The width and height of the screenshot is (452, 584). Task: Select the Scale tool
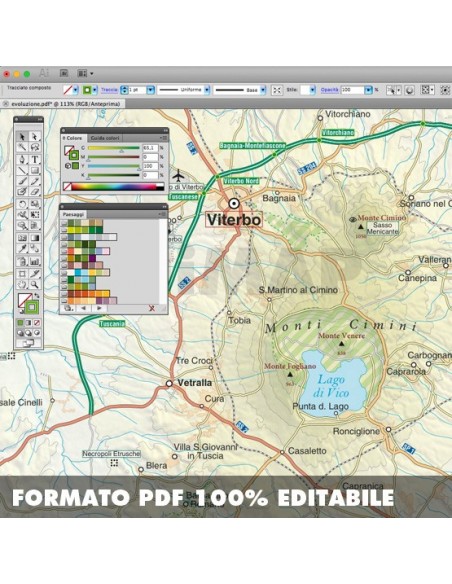point(35,204)
